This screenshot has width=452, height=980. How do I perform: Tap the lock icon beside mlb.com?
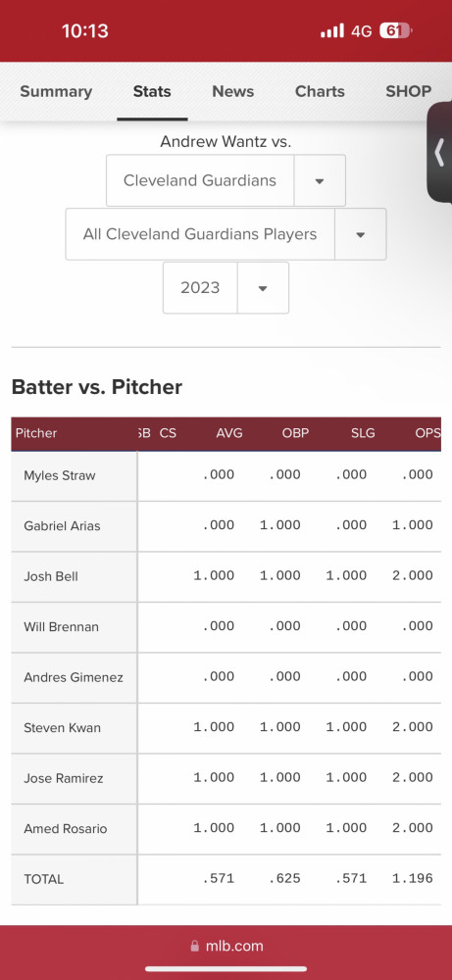195,947
